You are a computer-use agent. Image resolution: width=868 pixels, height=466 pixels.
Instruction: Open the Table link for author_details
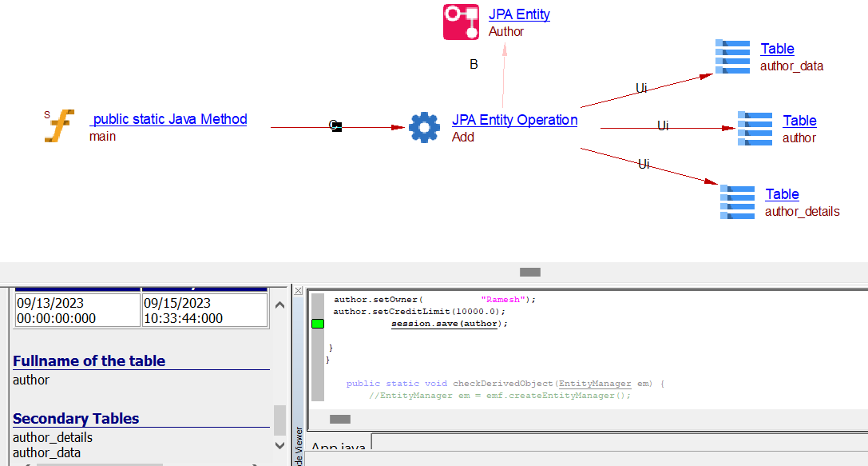pyautogui.click(x=782, y=194)
